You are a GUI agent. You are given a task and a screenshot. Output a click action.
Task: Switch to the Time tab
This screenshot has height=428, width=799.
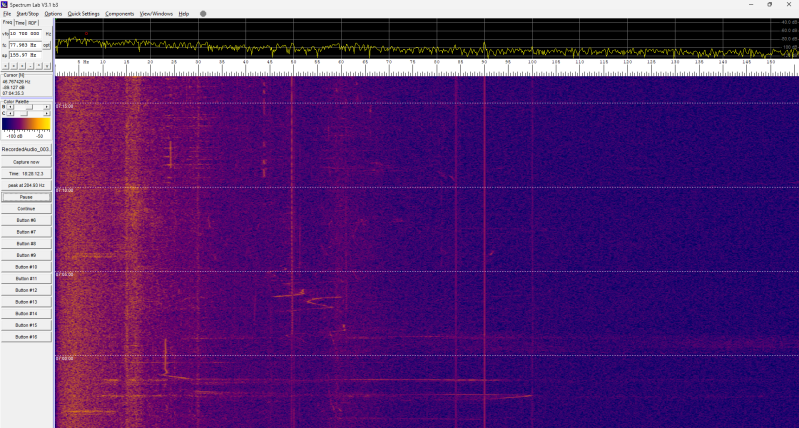point(20,23)
